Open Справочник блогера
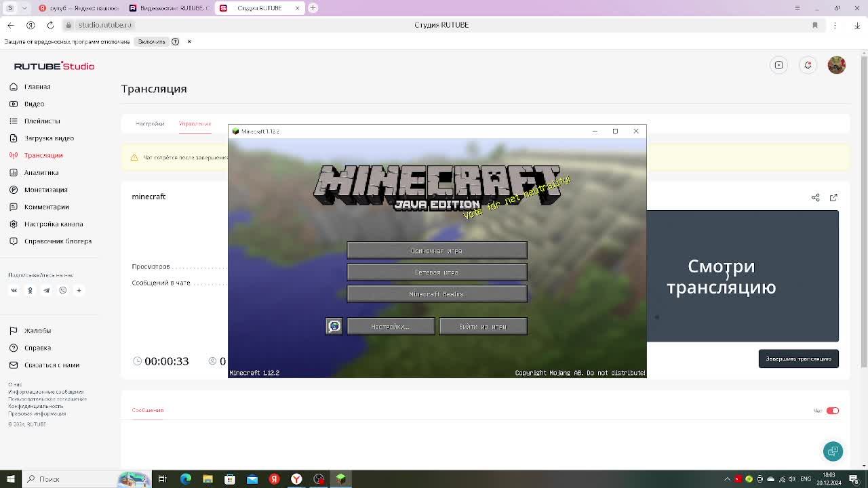Image resolution: width=868 pixels, height=488 pixels. (50, 241)
